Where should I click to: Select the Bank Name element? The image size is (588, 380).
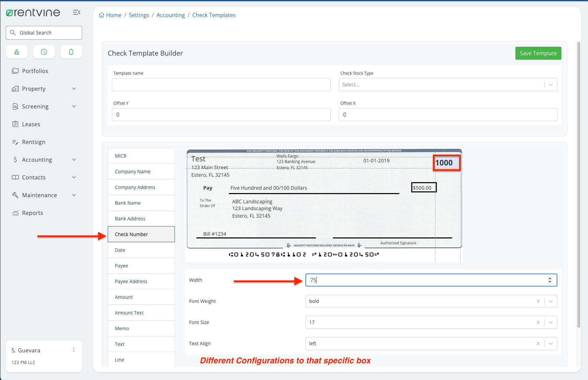point(141,203)
